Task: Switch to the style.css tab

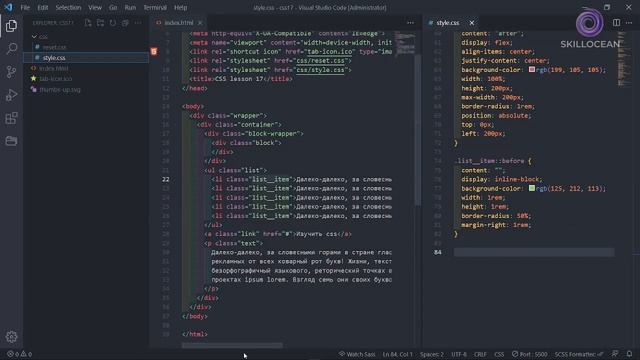Action: (x=447, y=23)
